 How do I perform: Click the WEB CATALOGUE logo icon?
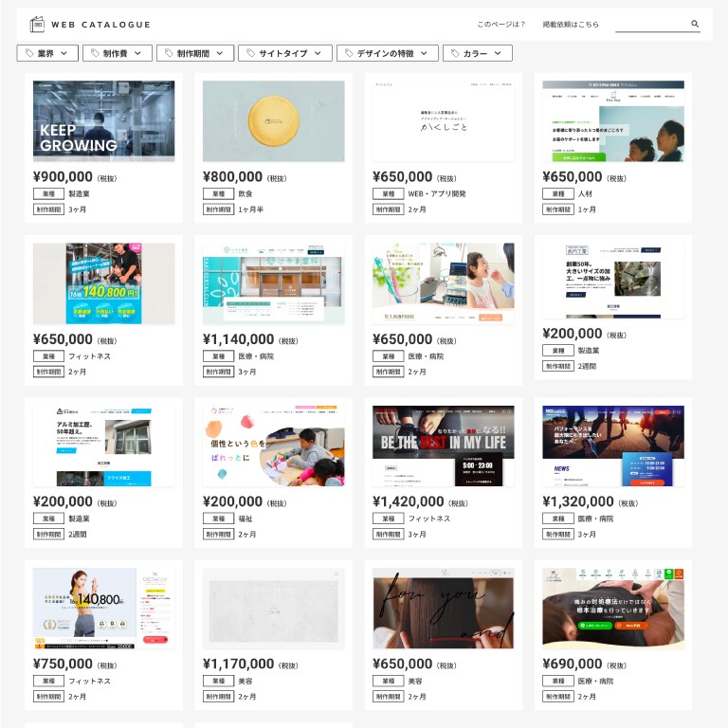click(37, 24)
